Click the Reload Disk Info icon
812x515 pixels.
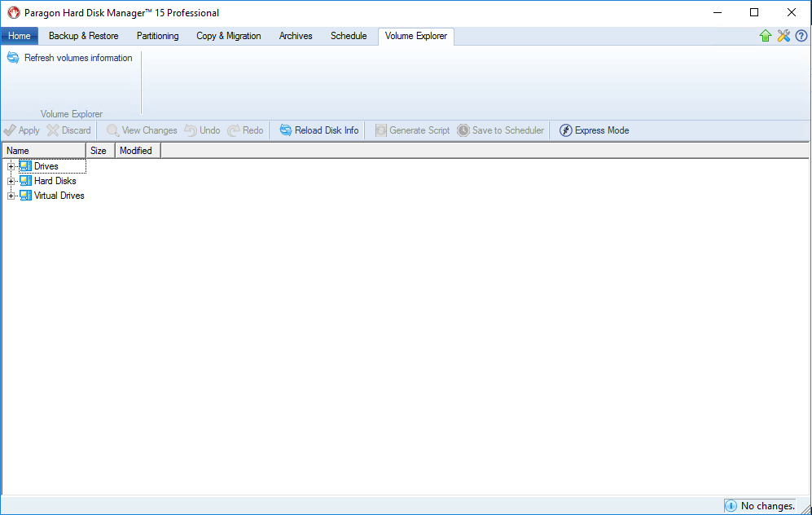pyautogui.click(x=285, y=130)
